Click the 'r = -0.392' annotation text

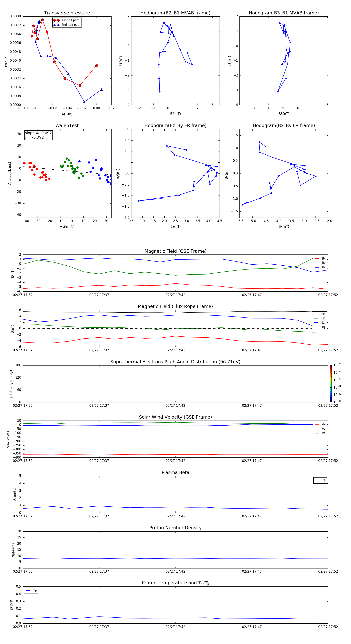point(35,137)
